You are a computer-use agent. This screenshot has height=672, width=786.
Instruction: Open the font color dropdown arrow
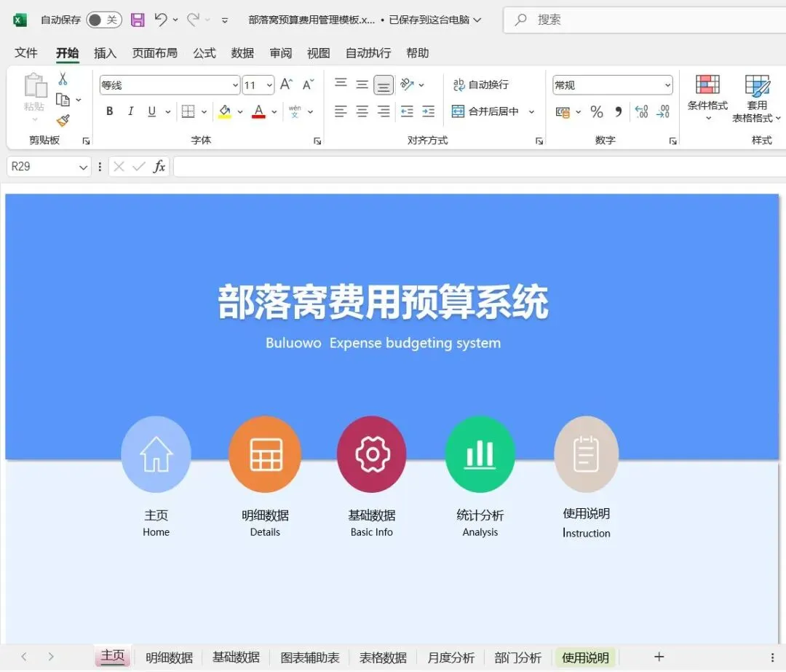(x=274, y=112)
